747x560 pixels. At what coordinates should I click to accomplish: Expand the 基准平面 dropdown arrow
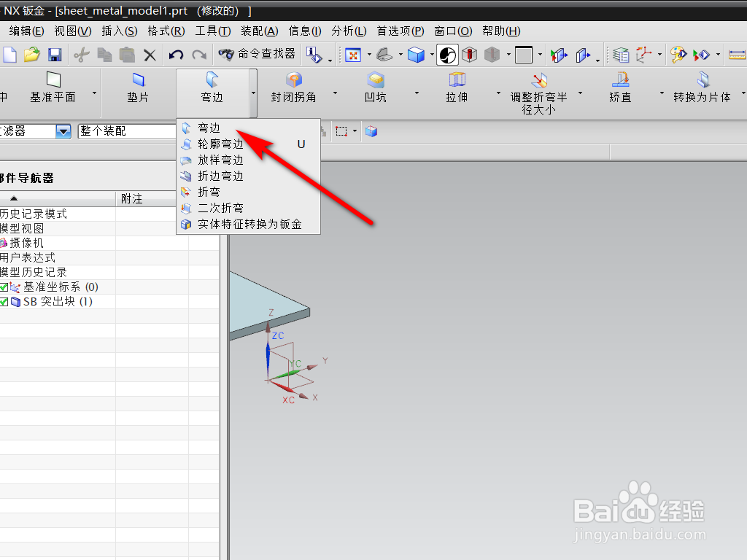94,93
